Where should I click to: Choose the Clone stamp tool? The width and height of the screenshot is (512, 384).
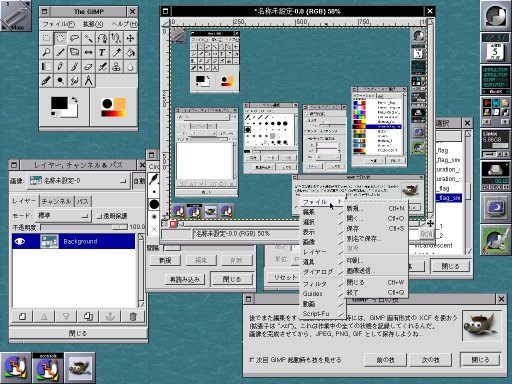point(116,66)
